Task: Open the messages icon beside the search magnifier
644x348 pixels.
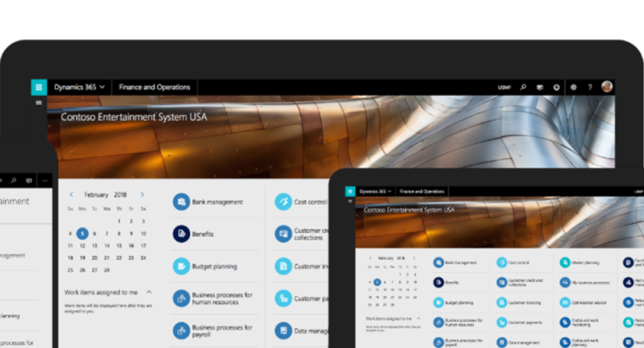Action: tap(540, 87)
